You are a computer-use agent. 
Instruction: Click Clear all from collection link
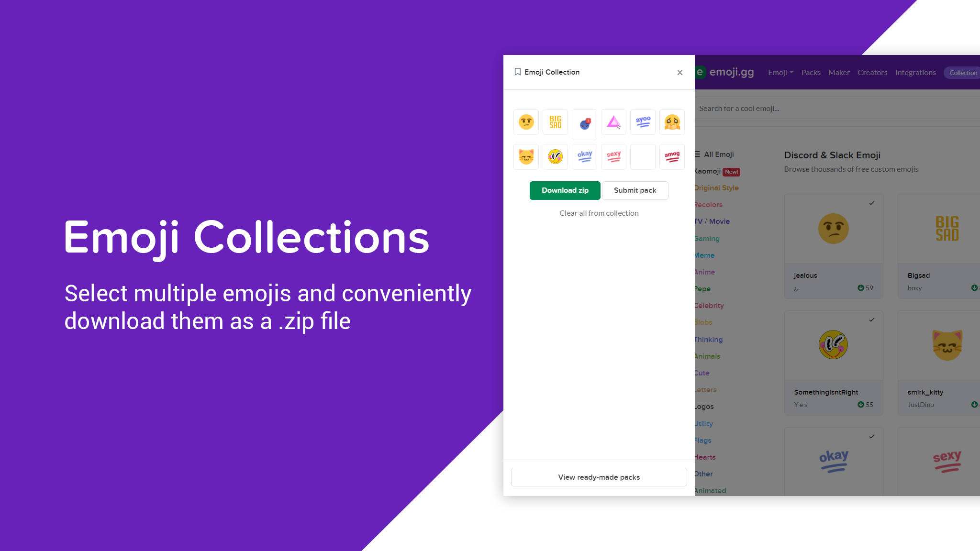pyautogui.click(x=598, y=212)
